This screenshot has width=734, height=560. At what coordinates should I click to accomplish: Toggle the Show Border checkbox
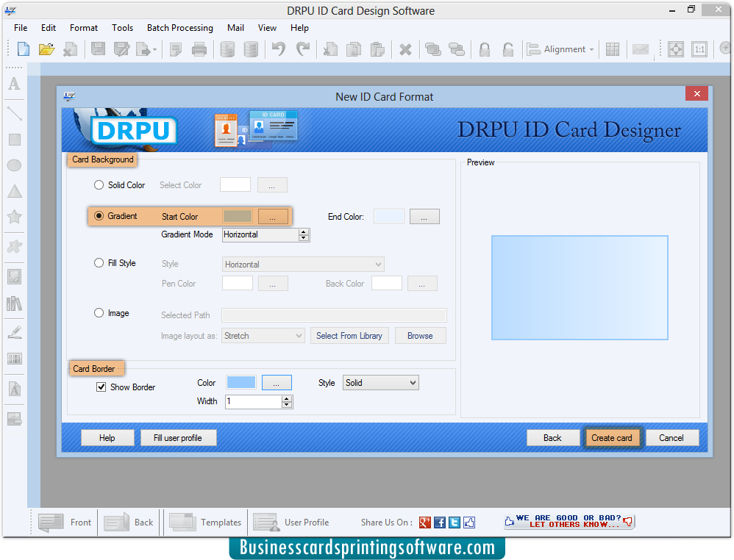101,387
